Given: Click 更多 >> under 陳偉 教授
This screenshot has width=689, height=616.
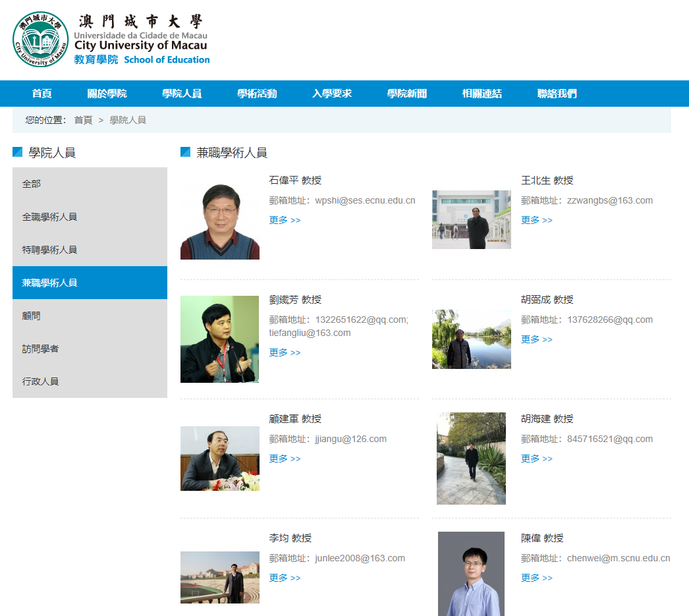Looking at the screenshot, I should (x=537, y=578).
